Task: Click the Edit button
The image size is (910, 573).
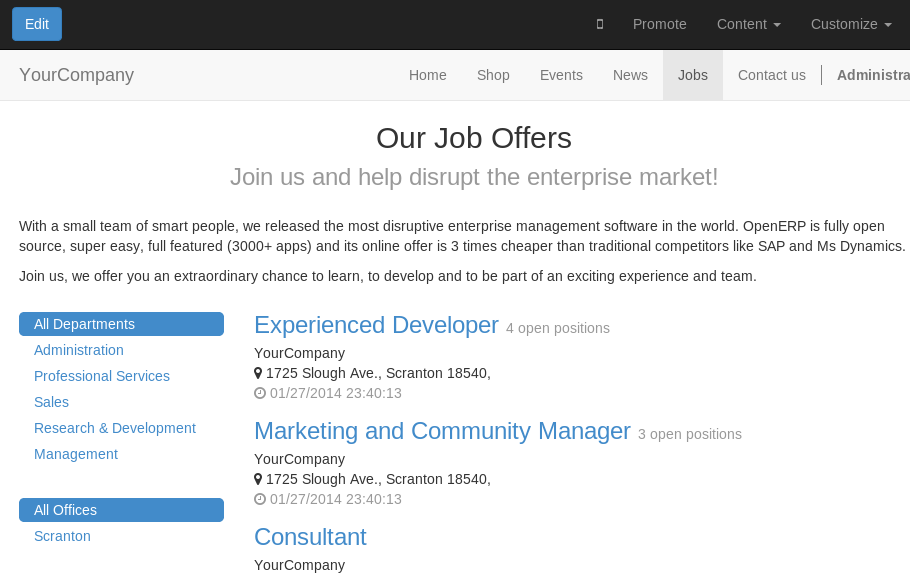Action: [x=37, y=24]
